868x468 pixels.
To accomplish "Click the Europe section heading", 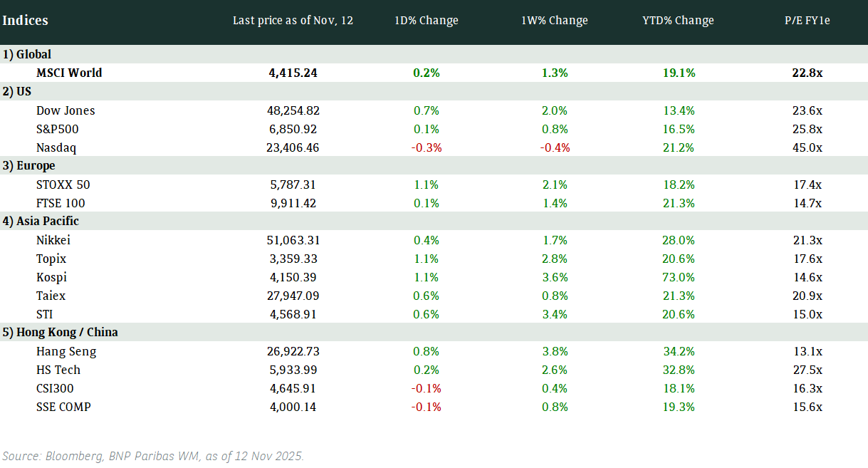I will [x=28, y=166].
